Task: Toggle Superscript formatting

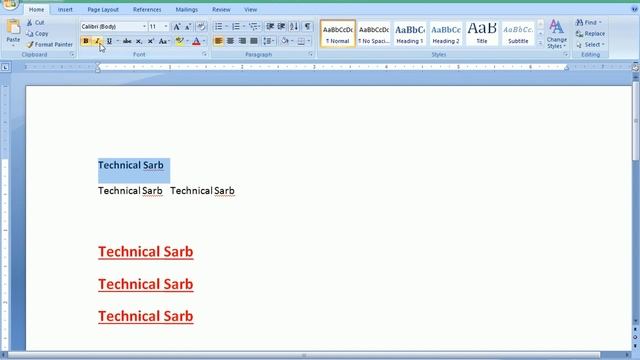Action: coord(151,41)
